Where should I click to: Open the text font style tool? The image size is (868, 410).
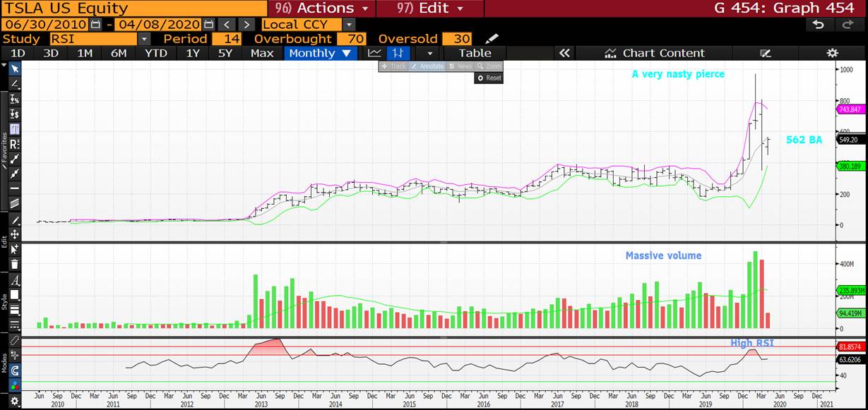pyautogui.click(x=14, y=280)
